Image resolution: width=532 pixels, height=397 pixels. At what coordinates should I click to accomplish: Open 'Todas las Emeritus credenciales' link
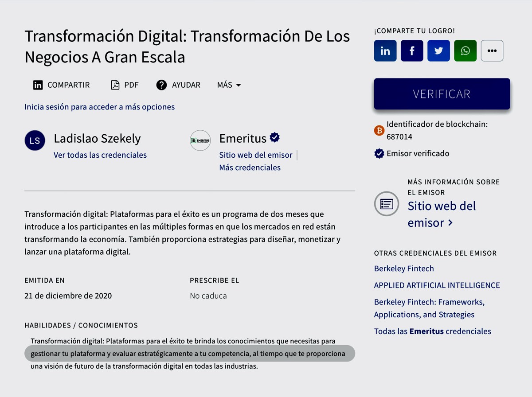point(432,331)
